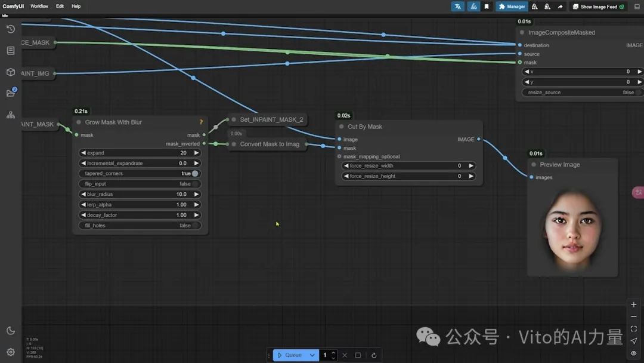644x363 pixels.
Task: Increase blur_radius right arrow
Action: (196, 194)
